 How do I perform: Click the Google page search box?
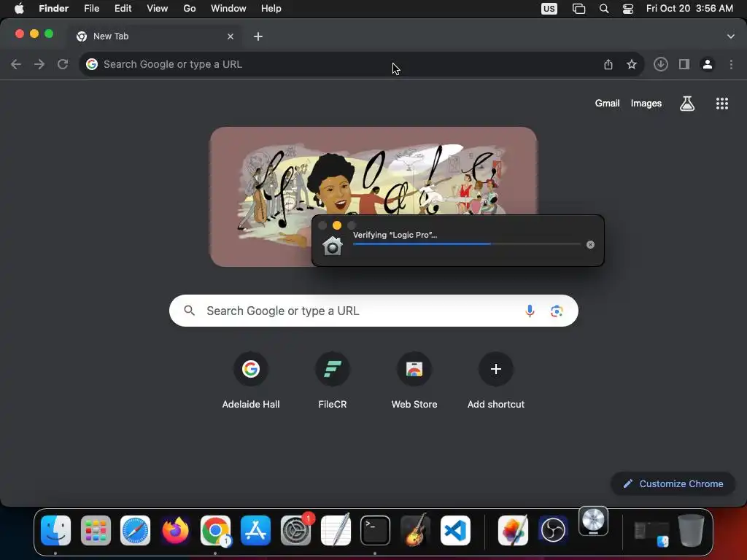click(x=373, y=311)
